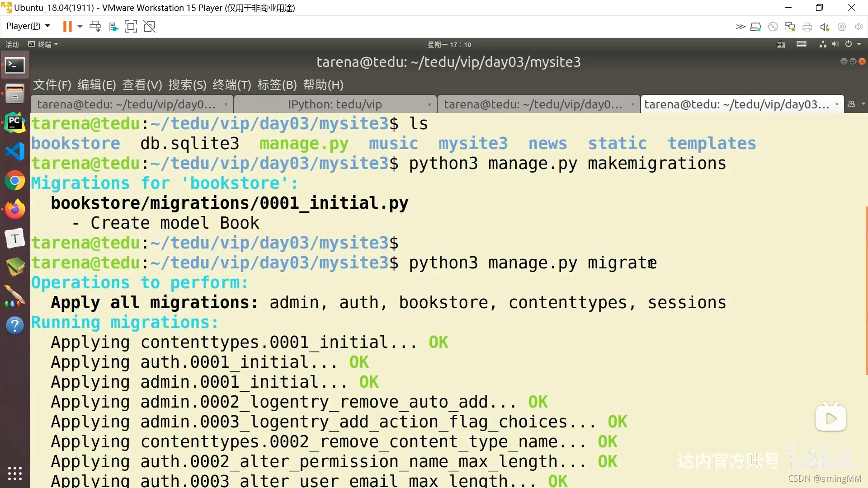Open Firefox from the Ubuntu dock
The image size is (868, 488).
pos(15,209)
